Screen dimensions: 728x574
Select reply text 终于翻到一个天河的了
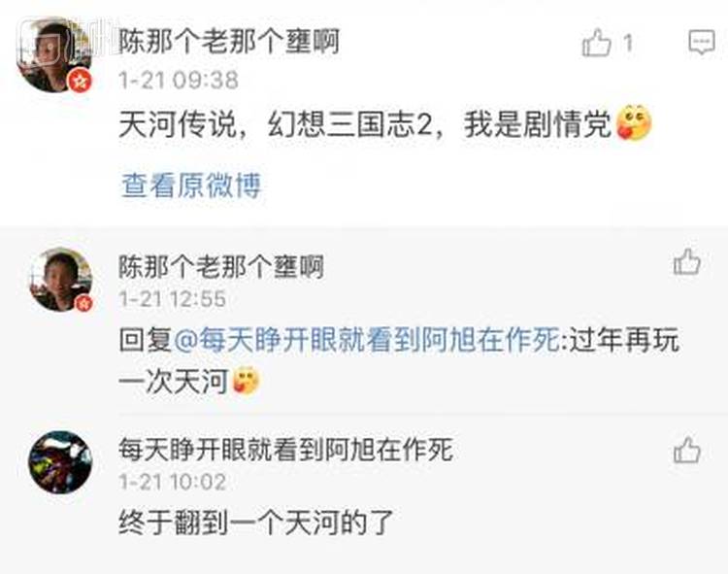click(256, 523)
